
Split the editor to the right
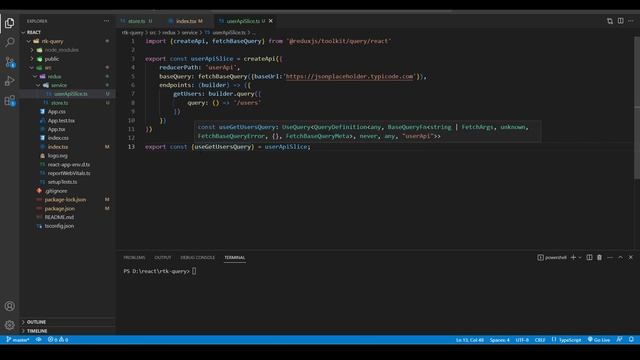(x=620, y=21)
